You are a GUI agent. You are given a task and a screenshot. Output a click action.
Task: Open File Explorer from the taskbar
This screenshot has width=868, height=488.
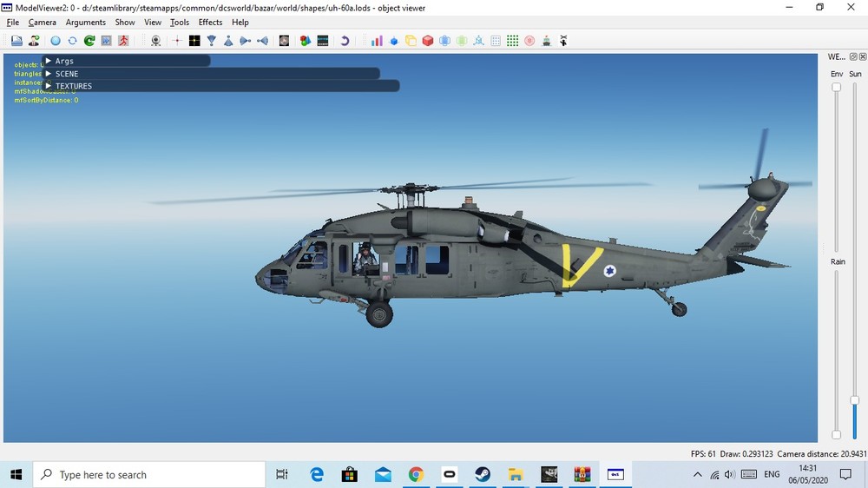516,475
